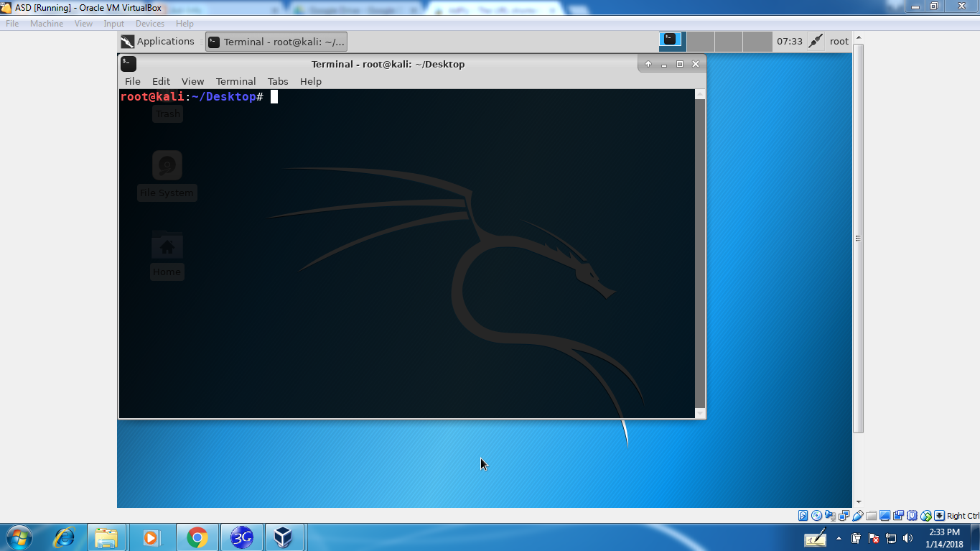The width and height of the screenshot is (980, 551).
Task: Open the Terminal menu in the terminal window
Action: tap(235, 81)
